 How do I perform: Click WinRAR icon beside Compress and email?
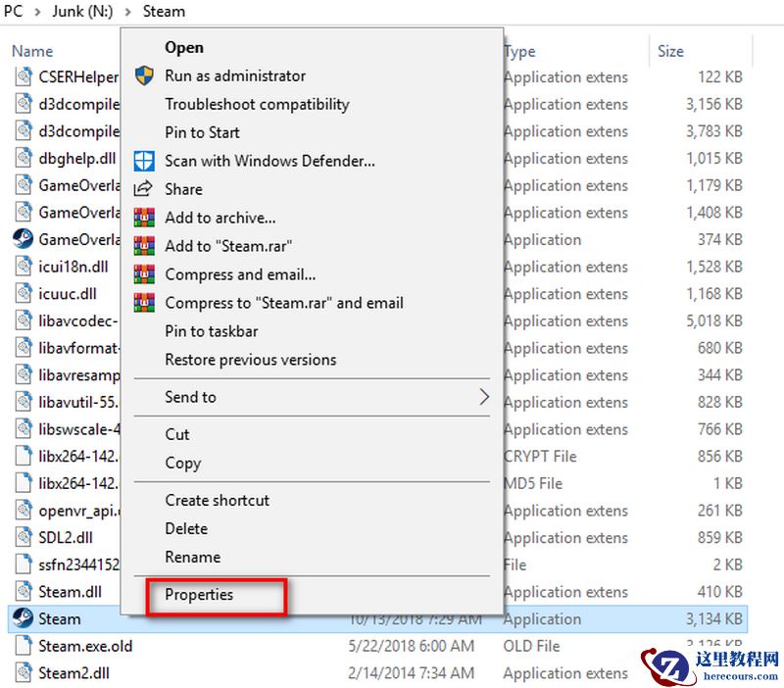144,274
